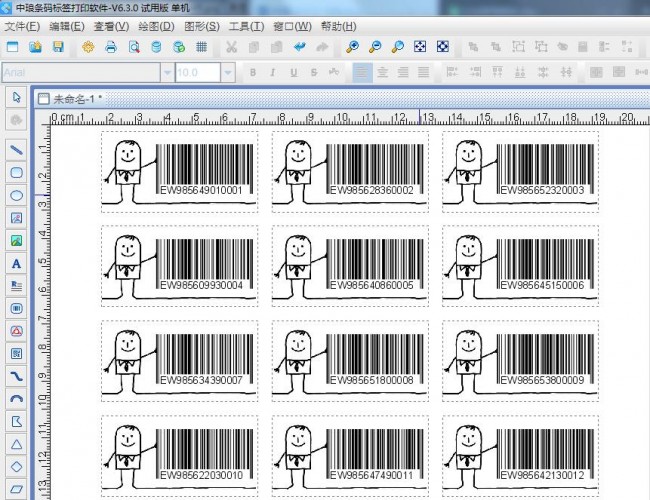Select label with barcode EW985640860005
The height and width of the screenshot is (500, 650).
point(350,266)
